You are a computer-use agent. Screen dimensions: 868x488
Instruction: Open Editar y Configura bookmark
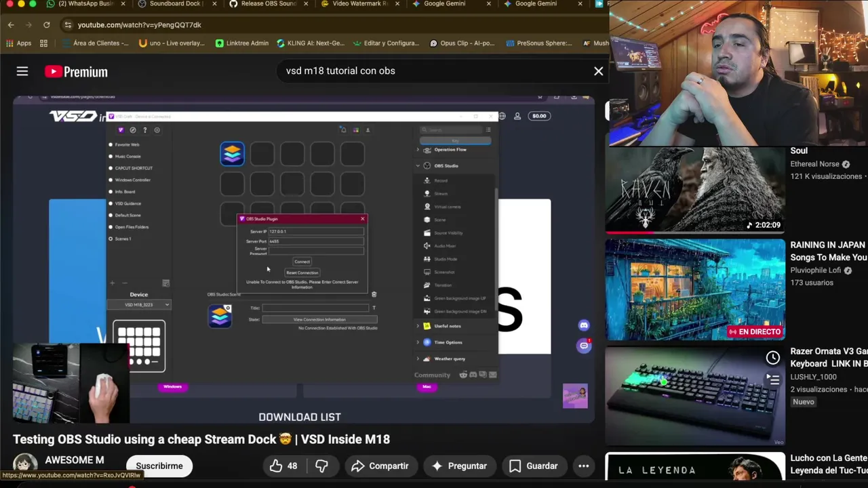pyautogui.click(x=387, y=43)
